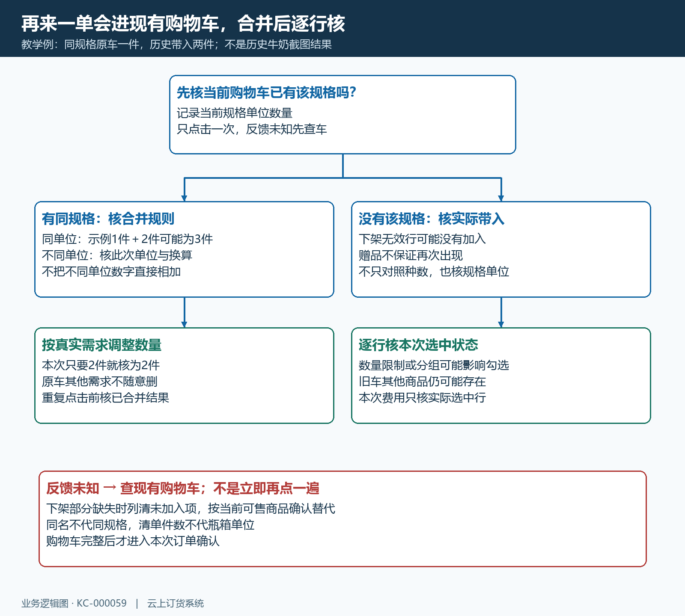Image resolution: width=685 pixels, height=616 pixels.
Task: Select red heading 反馈未知 → 查现有购物车
Action: tap(183, 488)
